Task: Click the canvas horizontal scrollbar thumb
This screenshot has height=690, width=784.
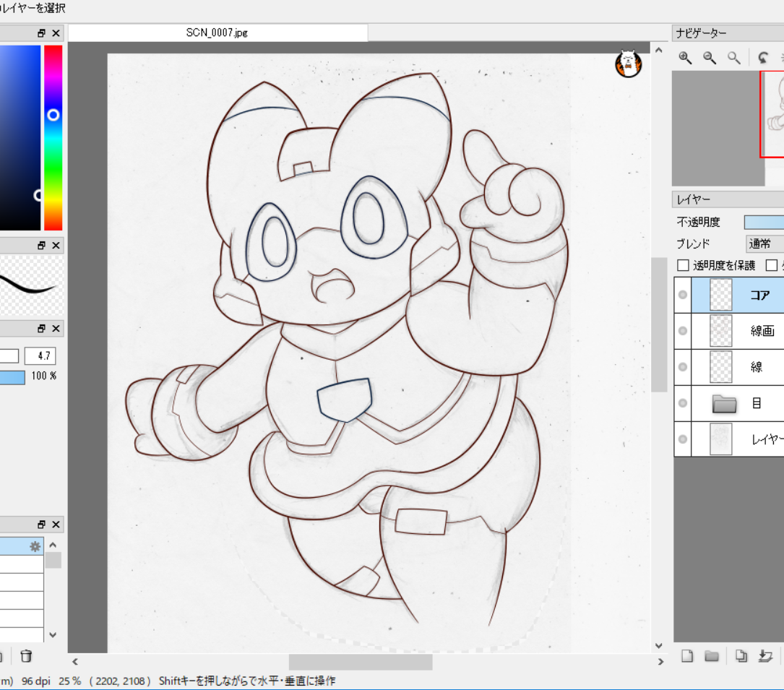Action: pos(361,662)
